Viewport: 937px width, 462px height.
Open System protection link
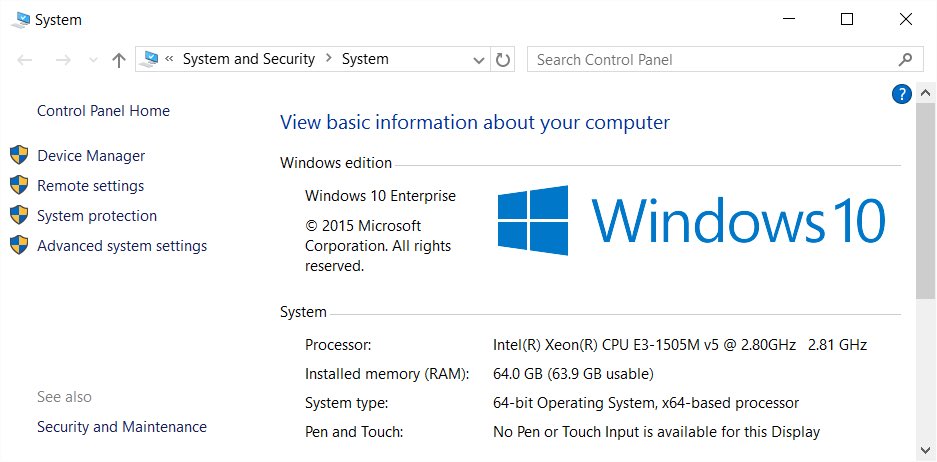click(x=97, y=216)
